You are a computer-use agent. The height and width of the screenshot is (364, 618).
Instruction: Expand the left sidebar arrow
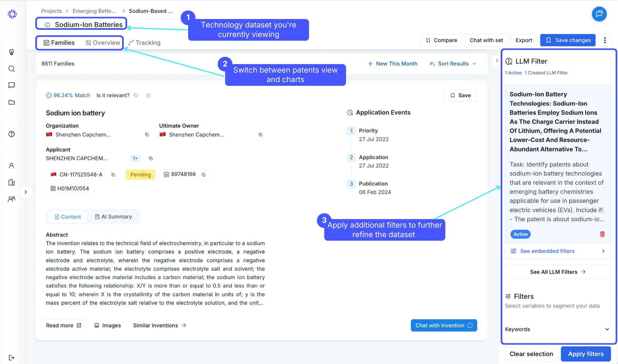[x=26, y=192]
